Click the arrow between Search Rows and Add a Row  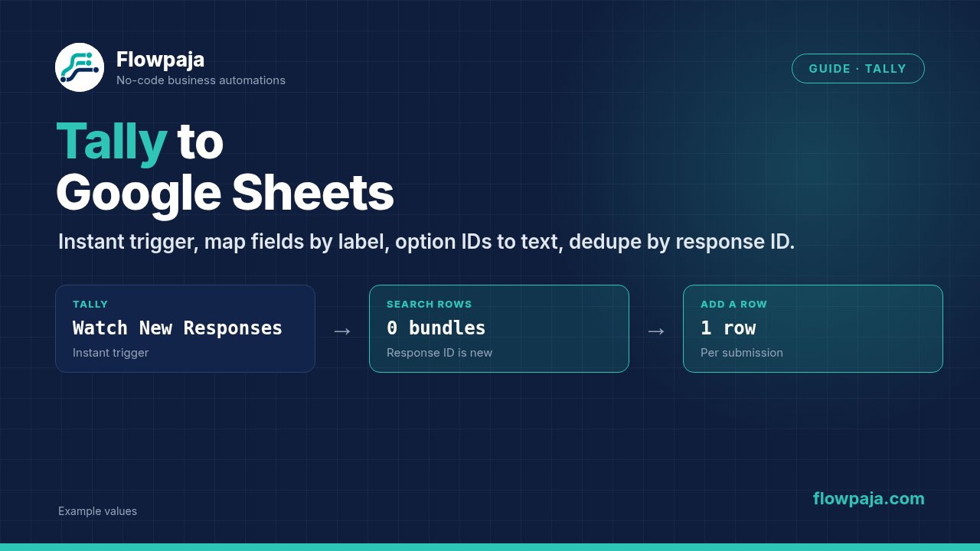pos(656,331)
